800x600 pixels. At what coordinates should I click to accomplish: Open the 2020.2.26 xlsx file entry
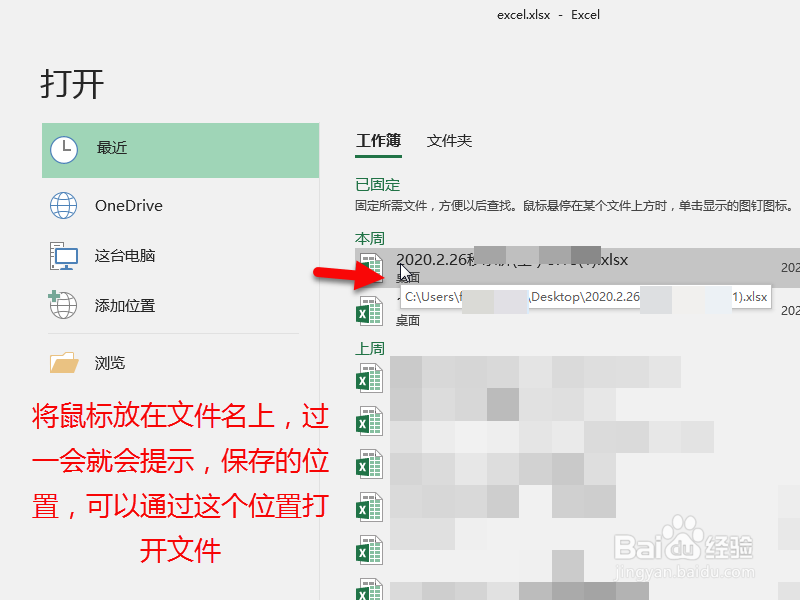click(x=577, y=267)
